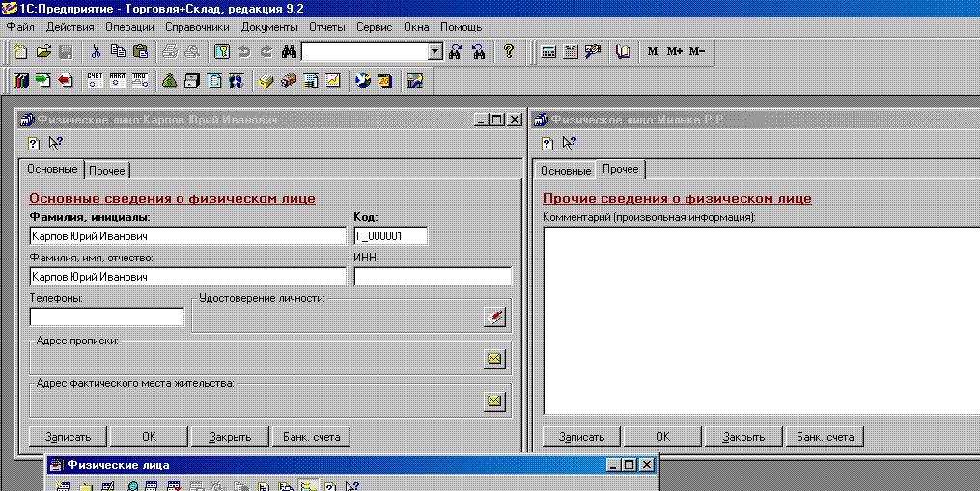Open the Документы menu
980x491 pixels.
click(269, 27)
